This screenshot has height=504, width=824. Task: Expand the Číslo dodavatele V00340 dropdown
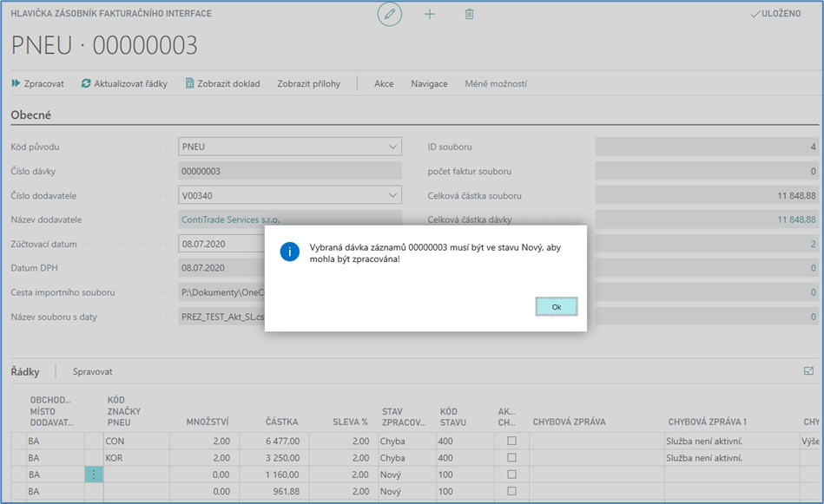(392, 195)
